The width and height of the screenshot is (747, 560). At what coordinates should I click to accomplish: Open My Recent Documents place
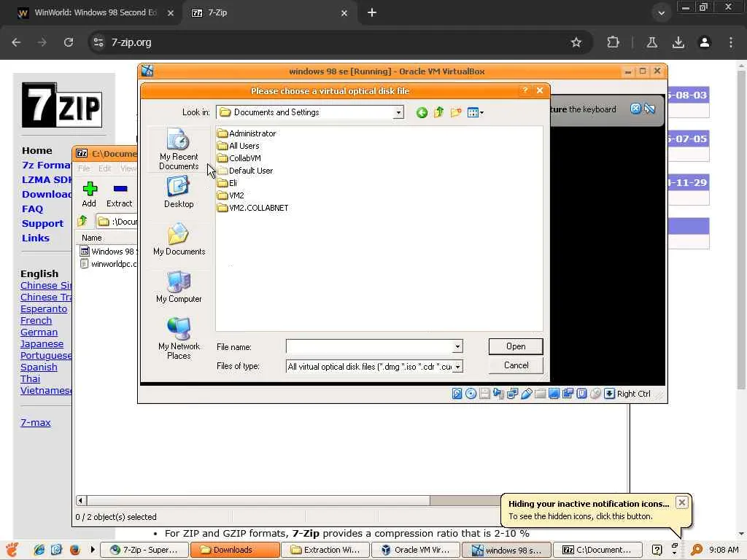(179, 149)
